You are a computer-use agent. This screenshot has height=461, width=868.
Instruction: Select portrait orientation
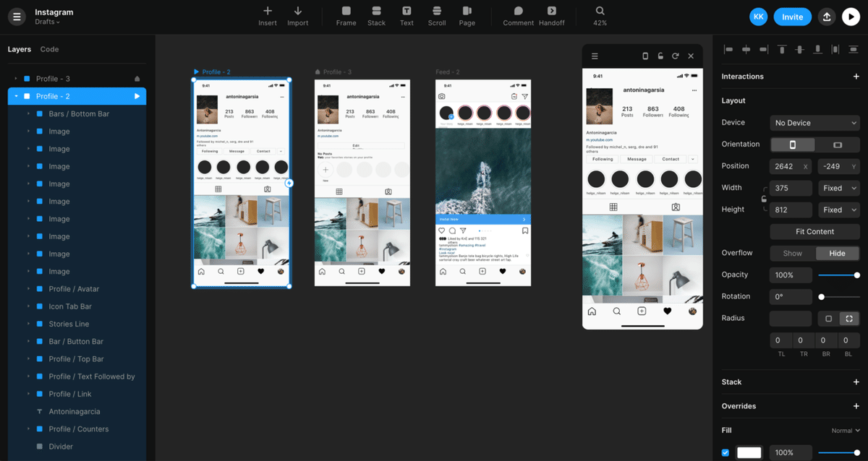tap(792, 145)
